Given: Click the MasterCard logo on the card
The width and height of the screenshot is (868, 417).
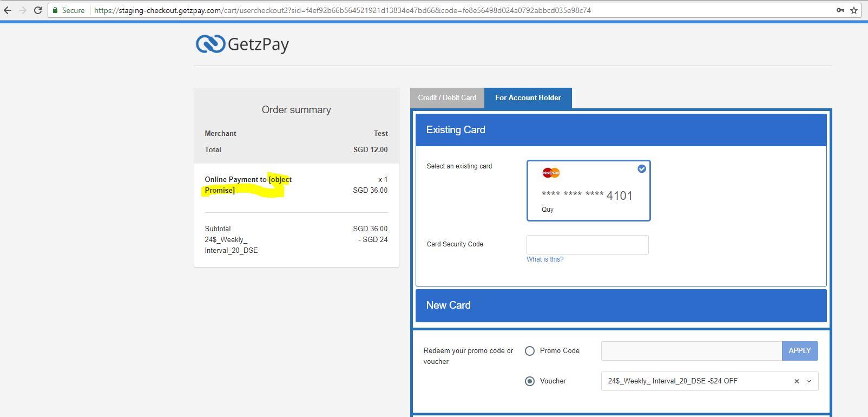Looking at the screenshot, I should [x=551, y=173].
